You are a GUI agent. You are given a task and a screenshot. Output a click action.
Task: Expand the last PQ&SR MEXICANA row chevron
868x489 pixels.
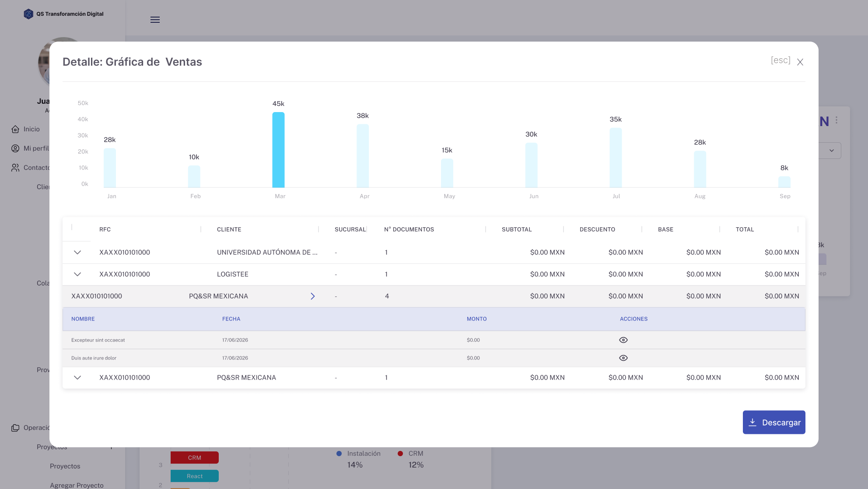click(x=77, y=378)
